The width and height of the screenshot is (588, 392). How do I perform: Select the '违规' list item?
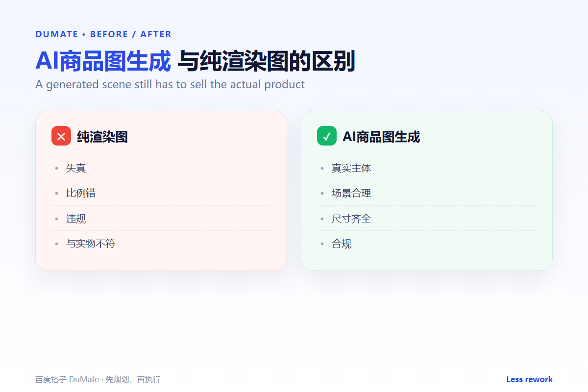click(161, 219)
